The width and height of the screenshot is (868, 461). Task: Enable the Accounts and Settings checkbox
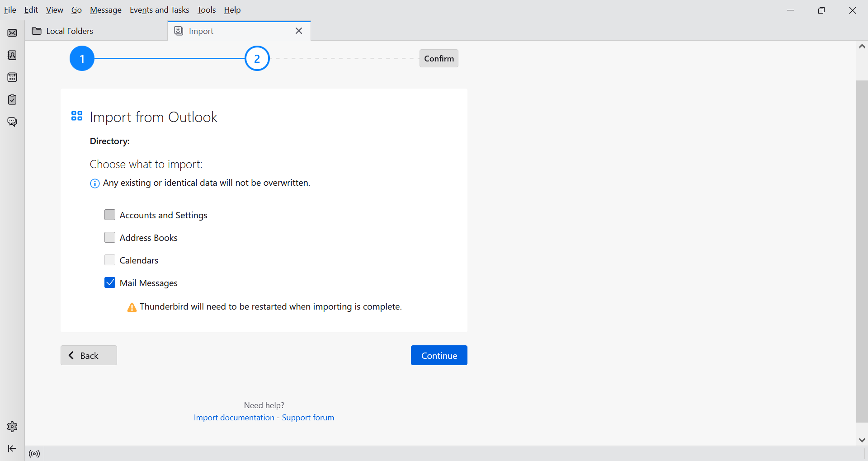pyautogui.click(x=110, y=215)
